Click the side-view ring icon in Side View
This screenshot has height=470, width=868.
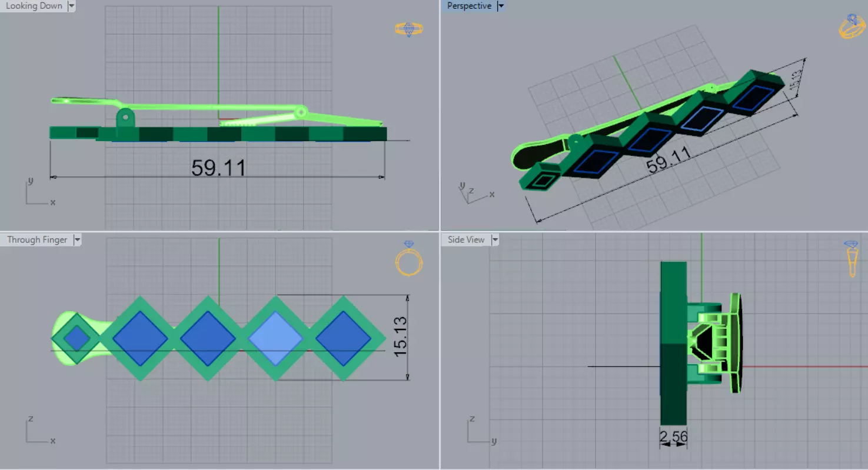(851, 258)
